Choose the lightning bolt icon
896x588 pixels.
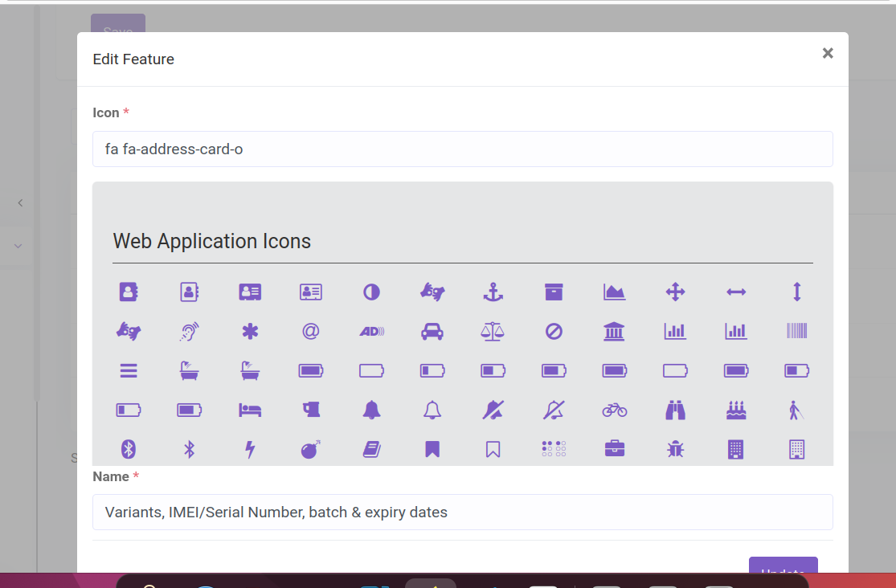250,449
